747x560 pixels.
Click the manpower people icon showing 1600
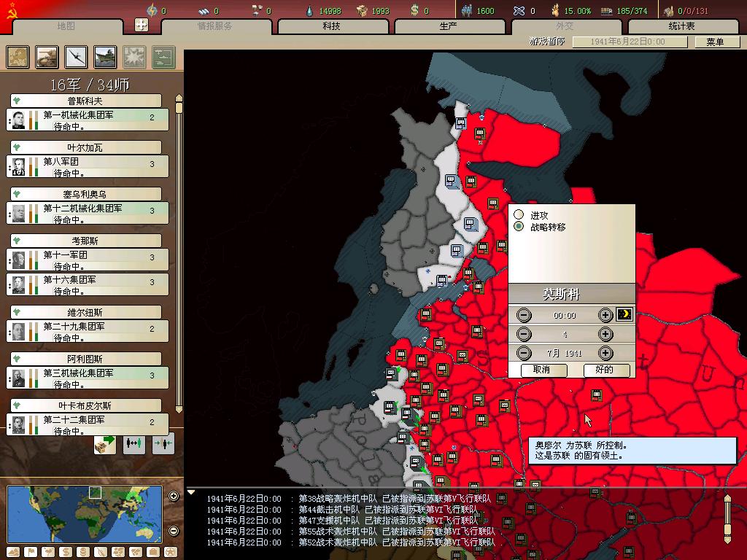(467, 10)
